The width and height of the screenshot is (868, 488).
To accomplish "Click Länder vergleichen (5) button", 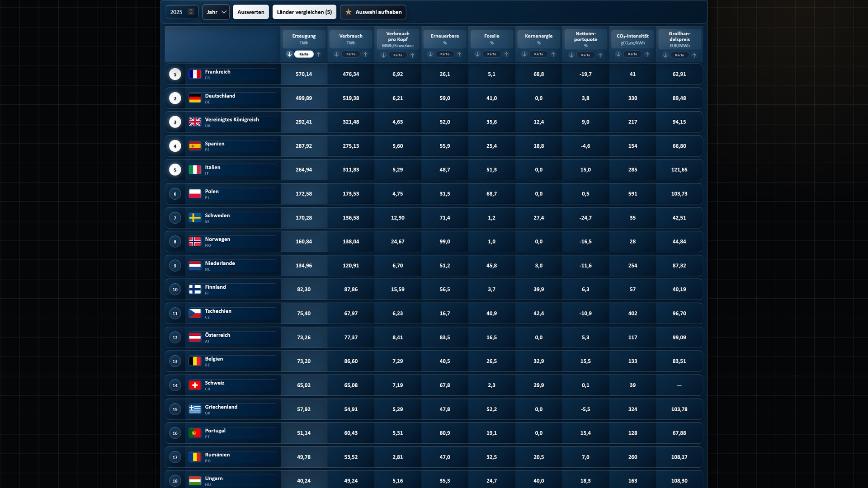I will (x=304, y=12).
